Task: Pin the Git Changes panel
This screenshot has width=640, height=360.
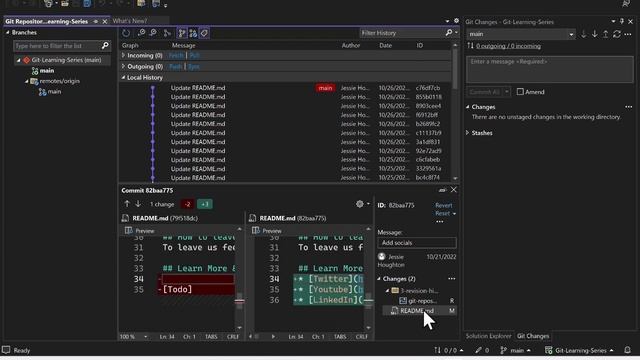Action: [x=622, y=21]
